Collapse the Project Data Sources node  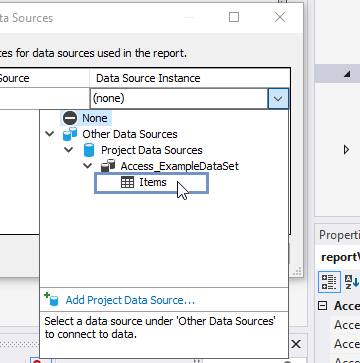[x=69, y=150]
